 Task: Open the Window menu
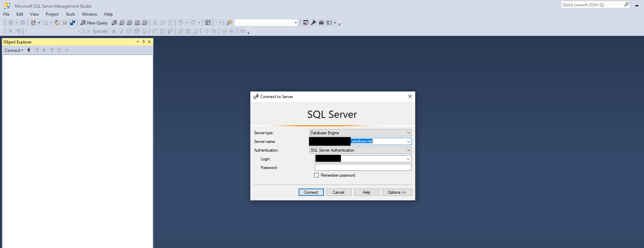89,14
